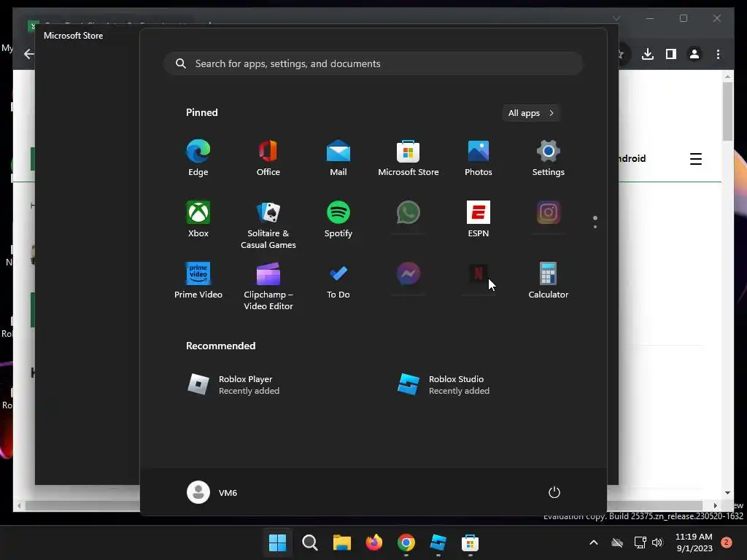Open recommended Roblox Studio
The height and width of the screenshot is (560, 747).
pyautogui.click(x=444, y=385)
